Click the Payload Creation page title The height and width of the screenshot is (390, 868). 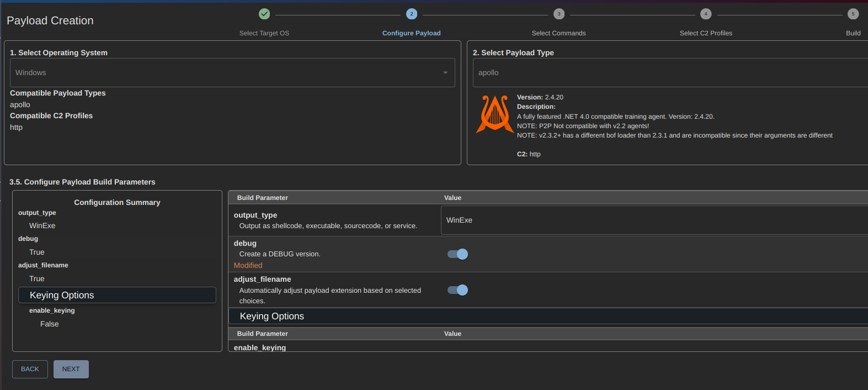point(50,20)
